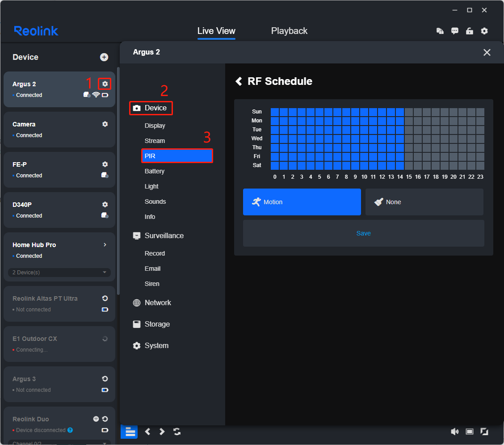
Task: Click the device list scrollbar
Action: 118,181
